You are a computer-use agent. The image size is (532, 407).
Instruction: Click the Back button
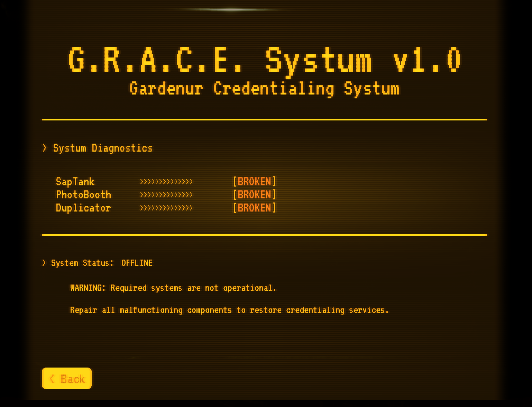[67, 378]
